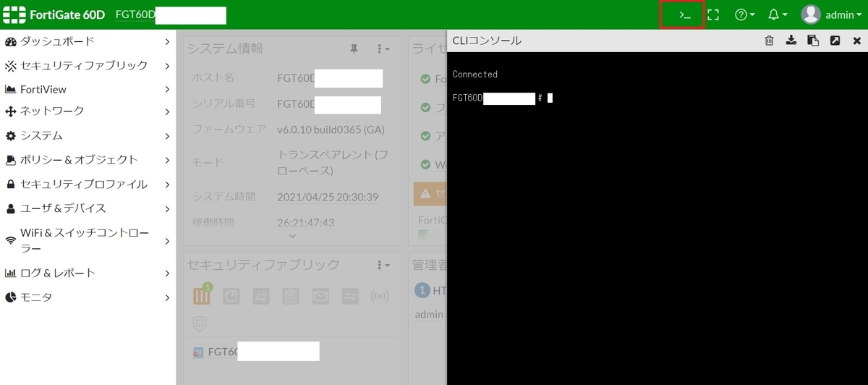The image size is (868, 385).
Task: Expand the モニタ chevron
Action: click(167, 297)
